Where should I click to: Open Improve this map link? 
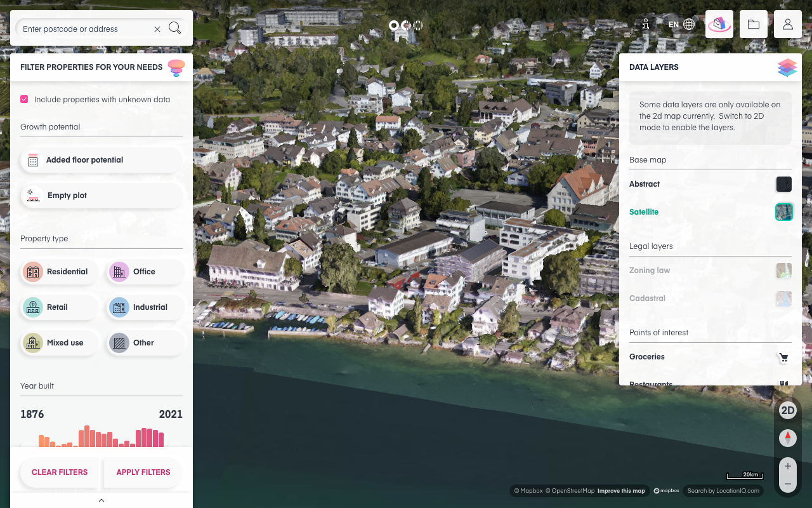click(621, 491)
